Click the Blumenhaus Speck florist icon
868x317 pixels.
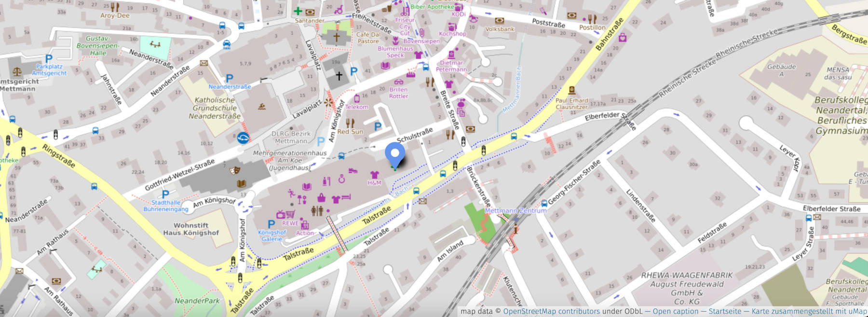[395, 41]
